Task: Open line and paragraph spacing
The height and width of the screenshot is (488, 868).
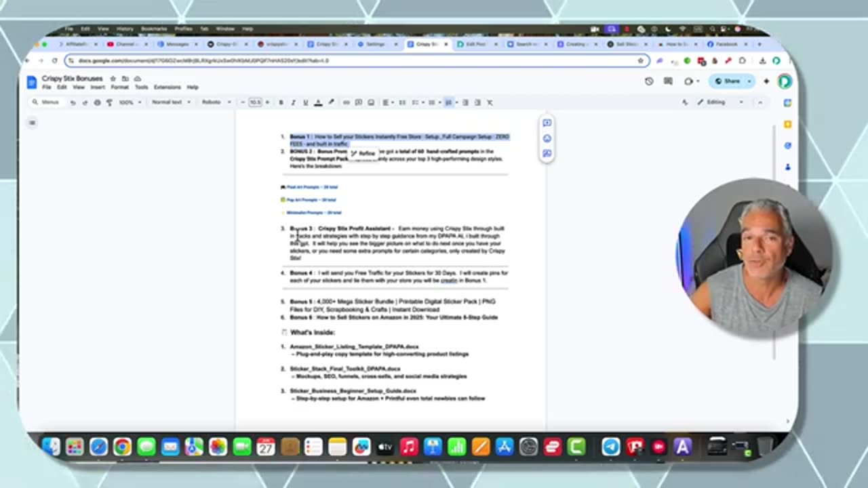Action: tap(402, 102)
